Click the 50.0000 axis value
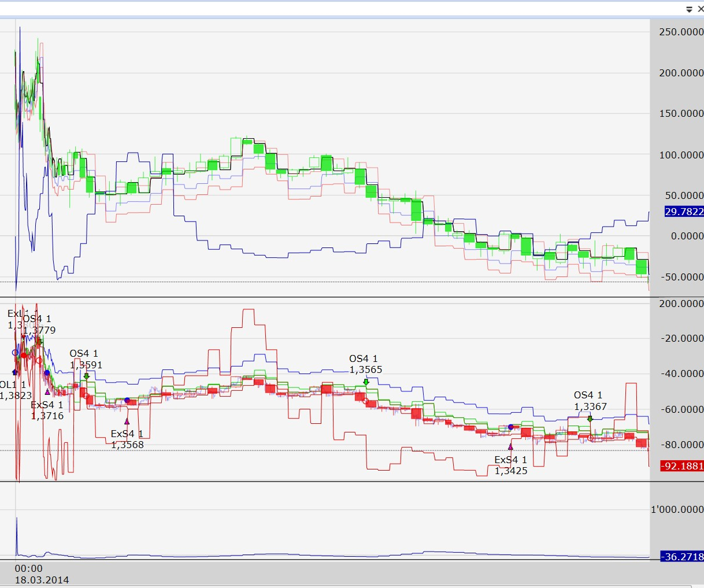The height and width of the screenshot is (588, 704). [x=684, y=195]
